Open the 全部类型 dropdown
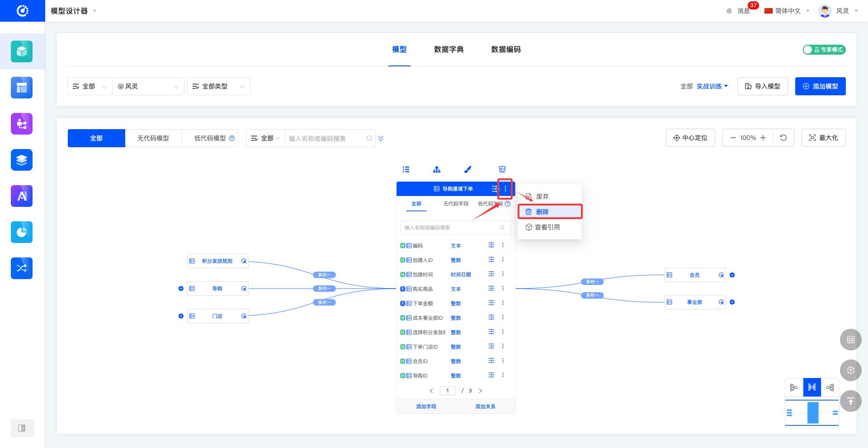This screenshot has height=448, width=868. click(218, 86)
